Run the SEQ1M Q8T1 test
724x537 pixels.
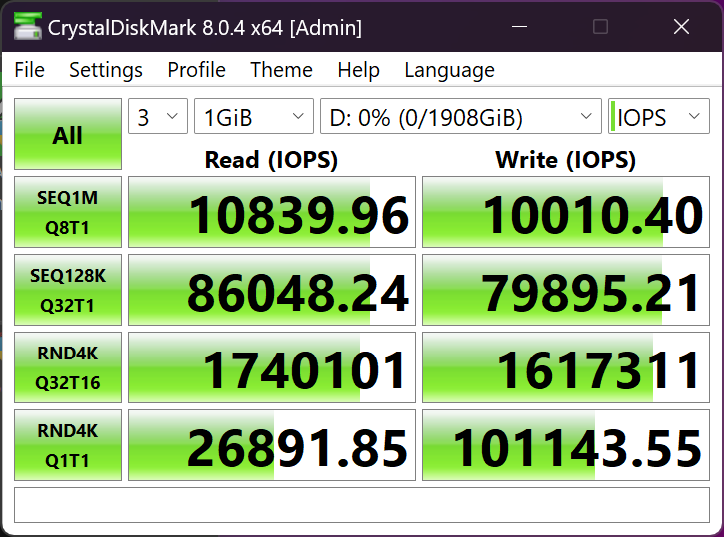pyautogui.click(x=68, y=212)
